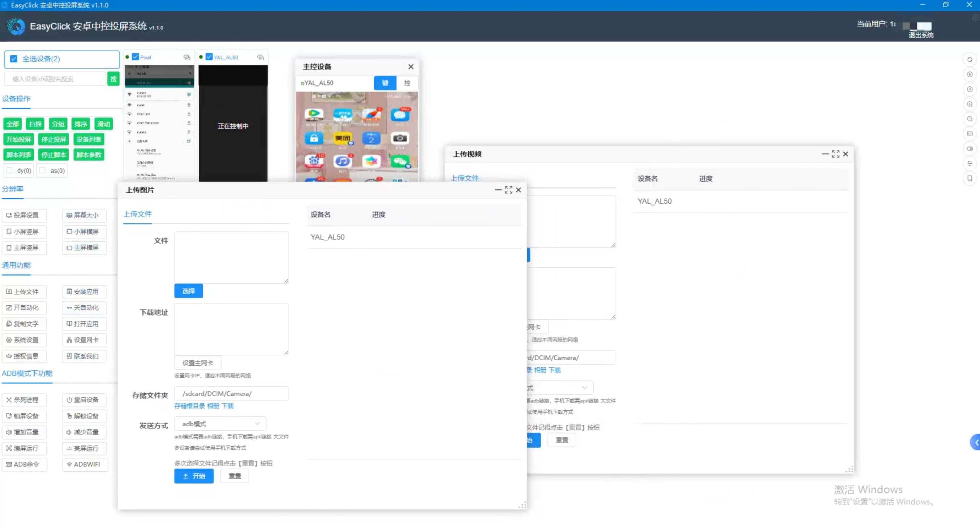Click 减少音量 to lower volume
980x531 pixels.
click(84, 432)
